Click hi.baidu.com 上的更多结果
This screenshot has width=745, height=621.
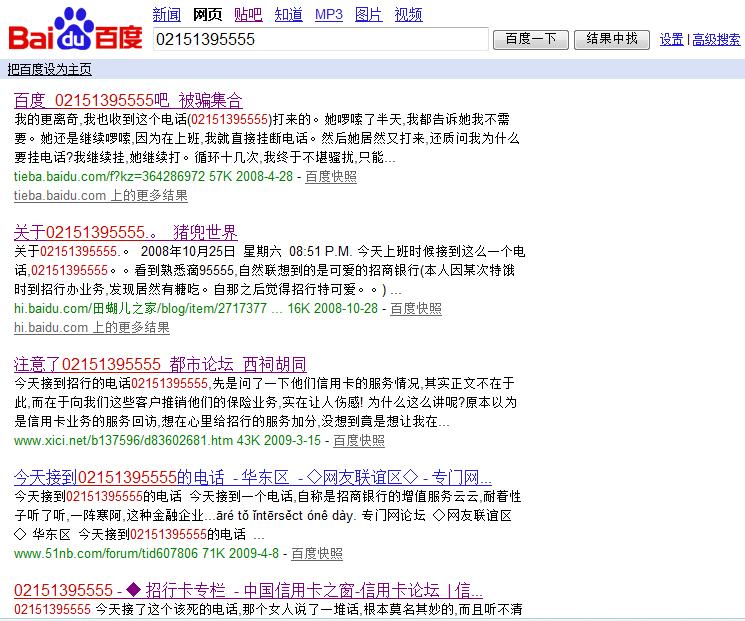point(92,327)
